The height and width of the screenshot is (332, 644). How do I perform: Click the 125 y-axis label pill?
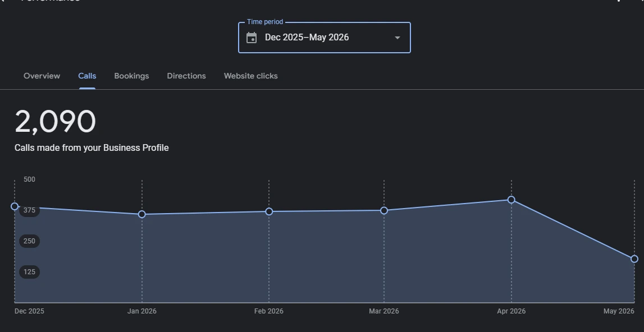[x=30, y=271]
